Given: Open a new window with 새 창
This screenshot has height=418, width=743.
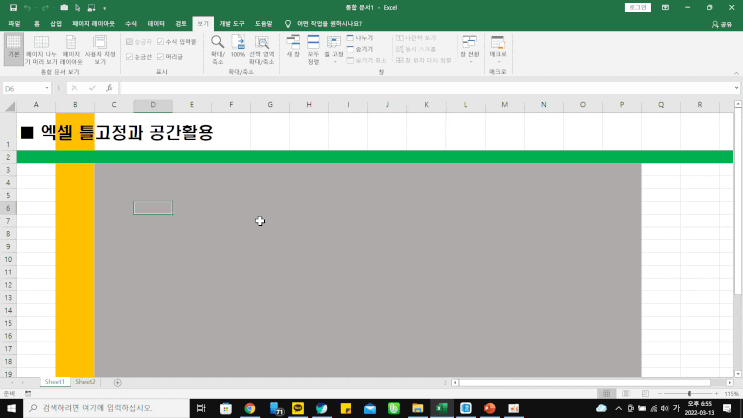Looking at the screenshot, I should pyautogui.click(x=293, y=46).
